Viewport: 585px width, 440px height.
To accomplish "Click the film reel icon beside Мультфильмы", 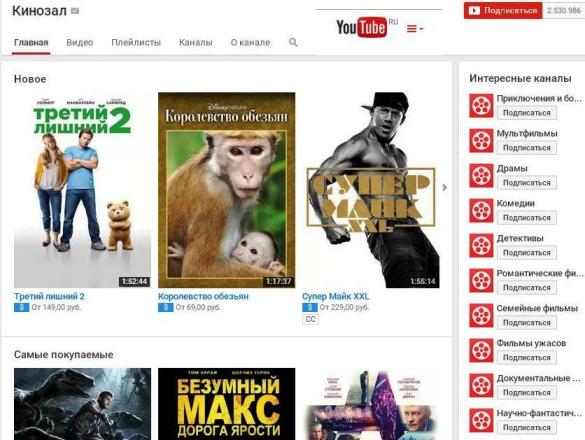I will click(x=481, y=141).
